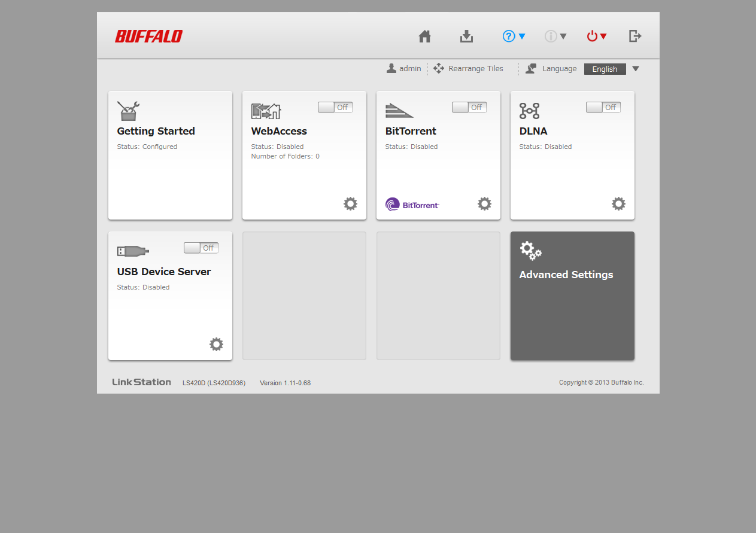Open WebAccess settings gear

pyautogui.click(x=350, y=204)
